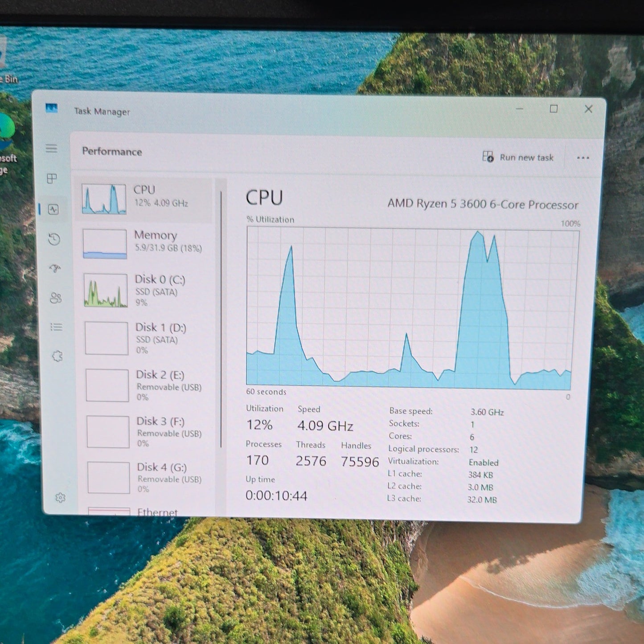644x644 pixels.
Task: Click the CPU utilization graph area
Action: 412,308
